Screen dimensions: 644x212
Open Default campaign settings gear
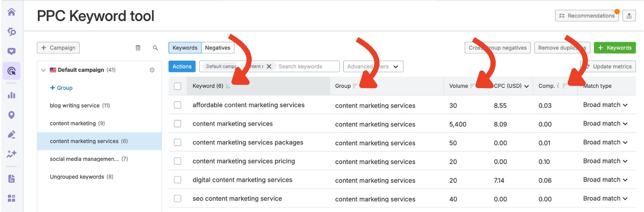point(152,70)
